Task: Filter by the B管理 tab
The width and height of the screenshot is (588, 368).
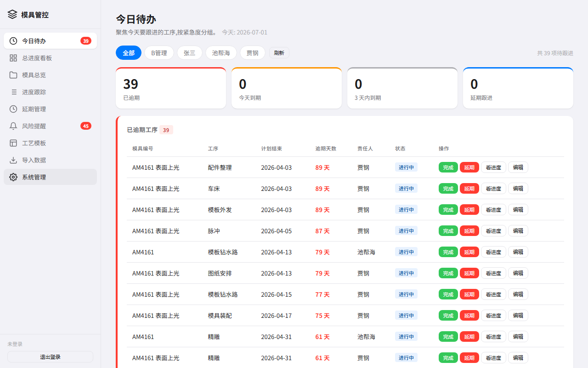Action: (x=159, y=53)
